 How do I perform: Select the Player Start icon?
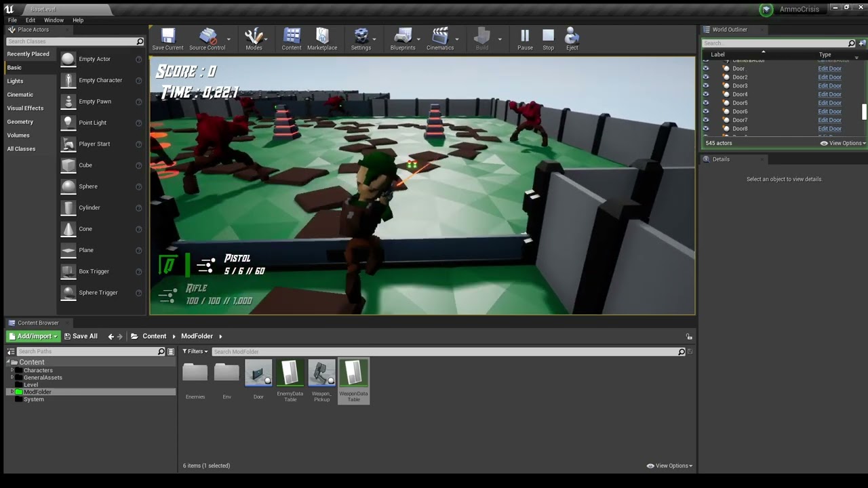pyautogui.click(x=68, y=144)
